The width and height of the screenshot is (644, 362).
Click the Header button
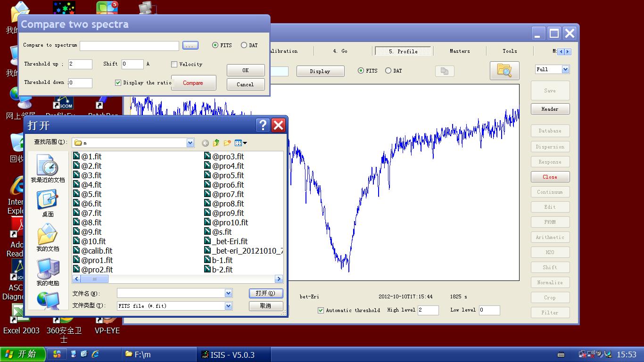pyautogui.click(x=550, y=109)
